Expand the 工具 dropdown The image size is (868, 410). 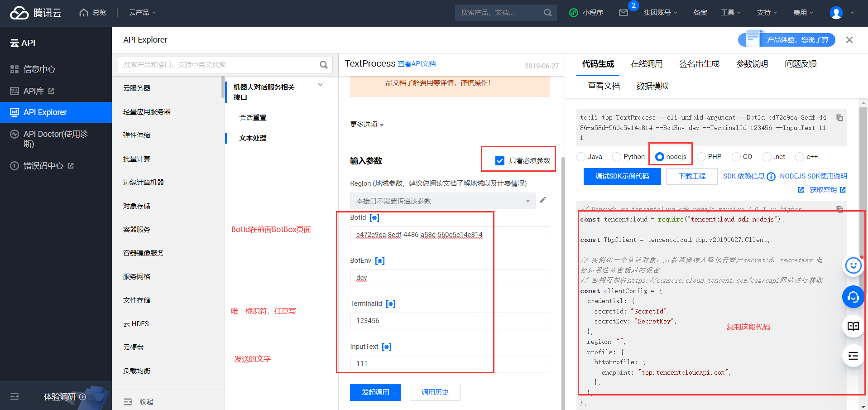point(731,13)
